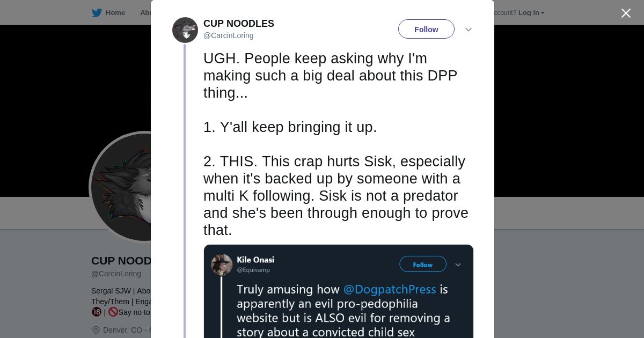Close the tweet overlay with X
The width and height of the screenshot is (644, 338).
click(626, 13)
